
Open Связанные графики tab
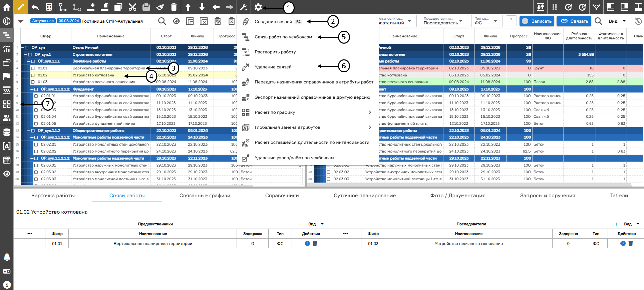[x=205, y=196]
